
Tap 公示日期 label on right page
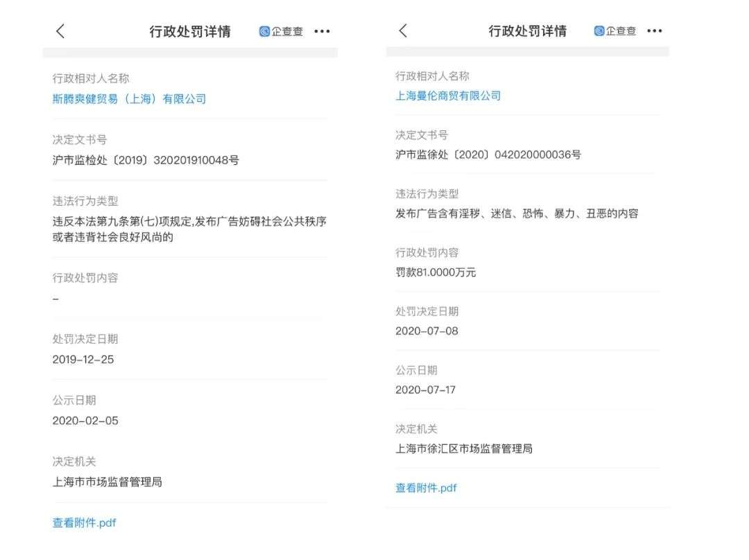[x=417, y=370]
